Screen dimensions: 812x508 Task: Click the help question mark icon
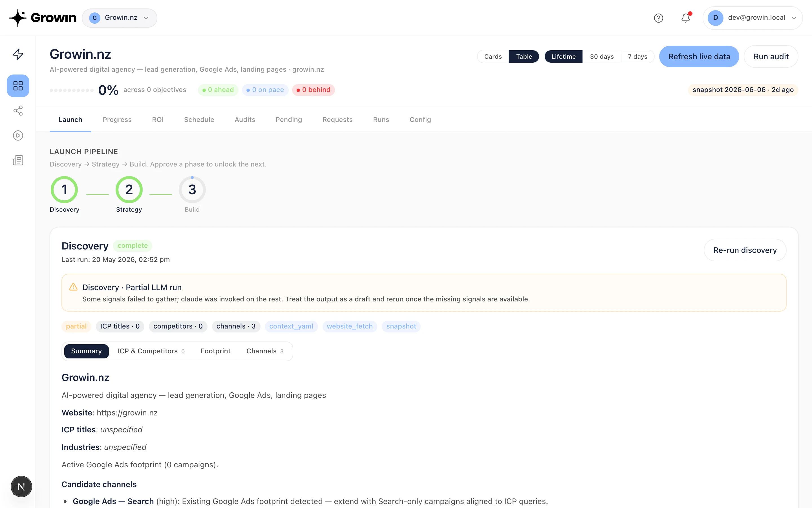point(658,18)
